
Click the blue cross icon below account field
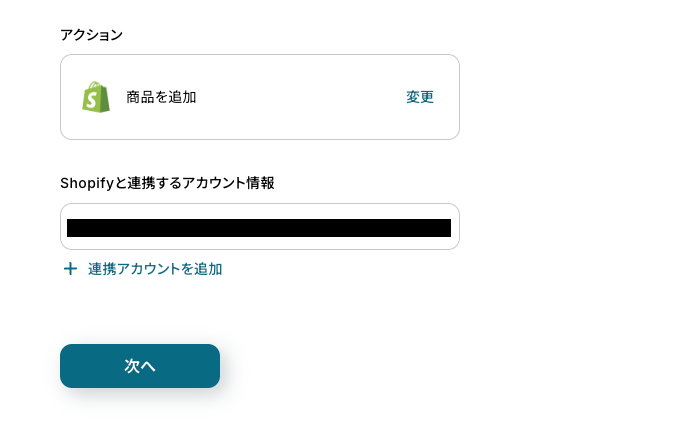point(70,269)
